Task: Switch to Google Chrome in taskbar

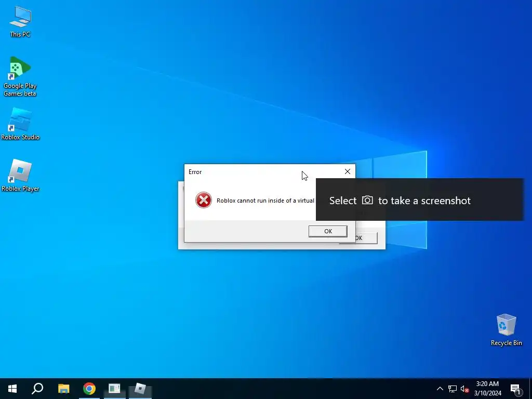Action: (x=89, y=389)
